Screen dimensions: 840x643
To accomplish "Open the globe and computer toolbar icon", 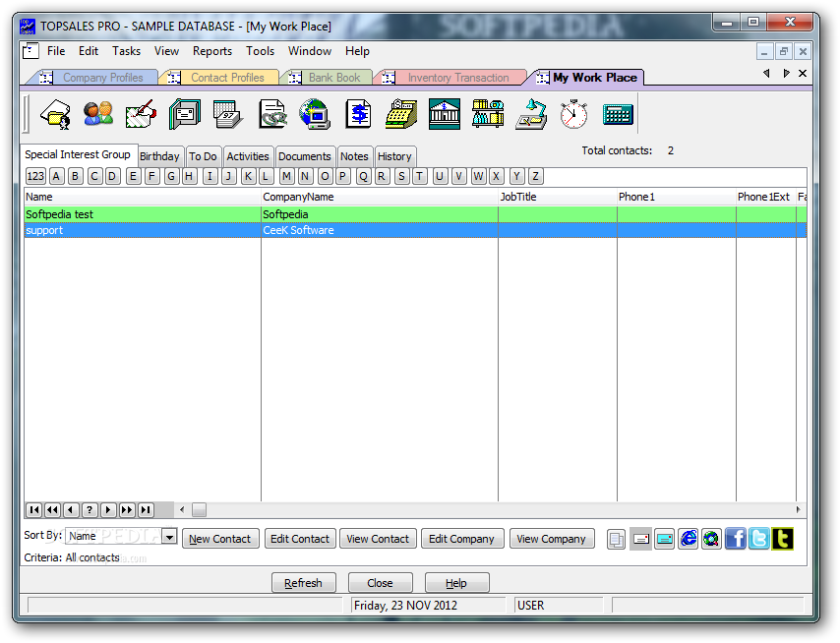I will (315, 114).
